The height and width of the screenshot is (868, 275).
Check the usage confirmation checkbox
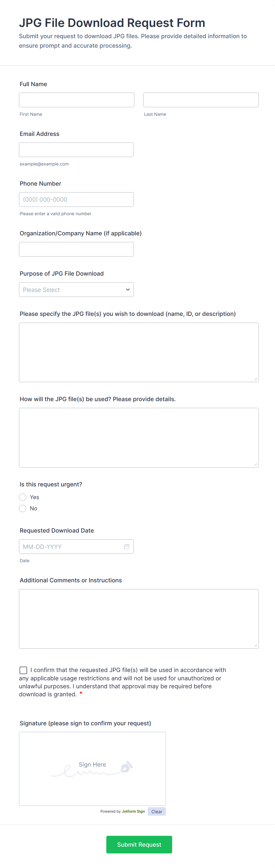pyautogui.click(x=23, y=670)
